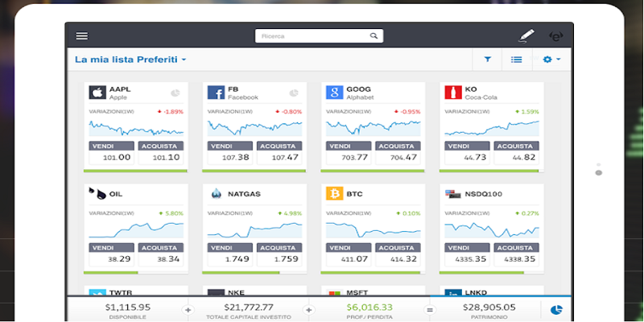The image size is (644, 322).
Task: Open the OIL weekly price chart
Action: [136, 229]
